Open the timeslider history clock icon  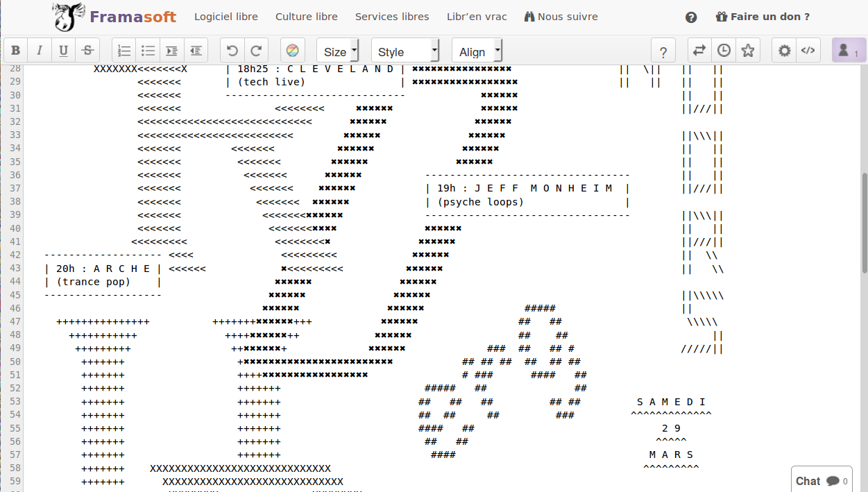(724, 51)
